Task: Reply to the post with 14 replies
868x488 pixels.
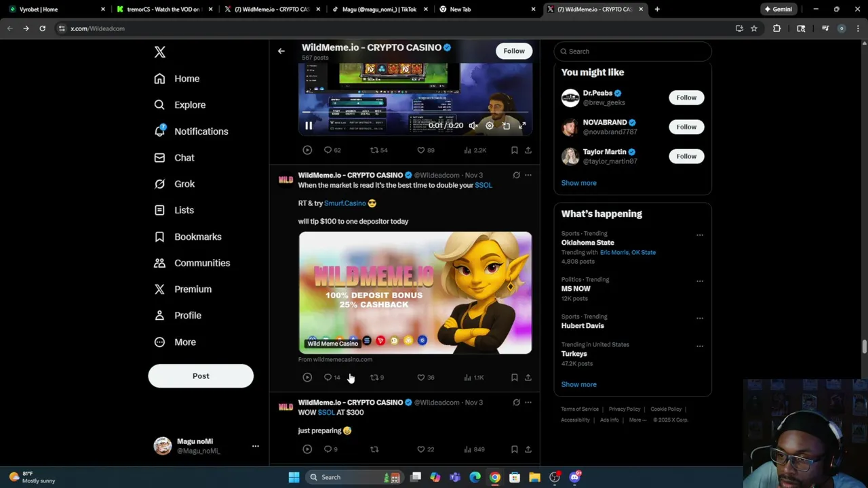Action: (x=332, y=378)
